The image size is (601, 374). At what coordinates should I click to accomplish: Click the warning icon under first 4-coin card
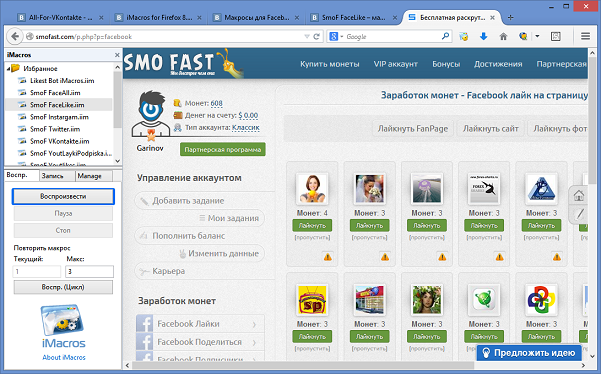328,257
